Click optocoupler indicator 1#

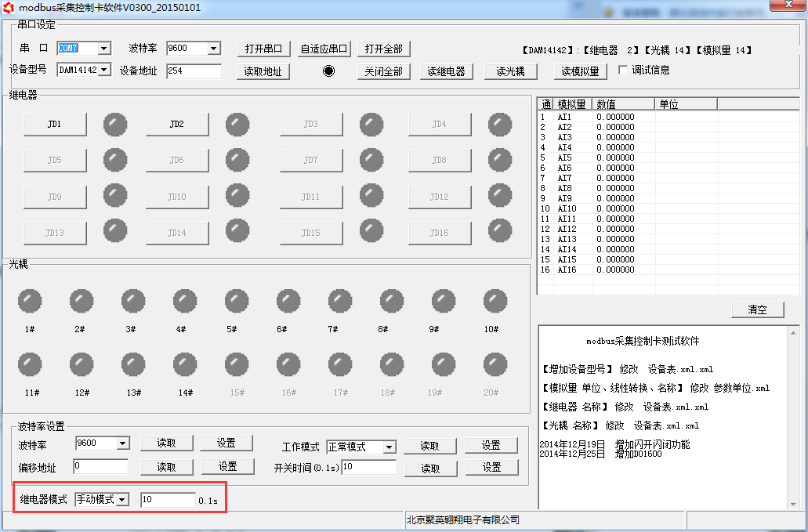point(30,301)
